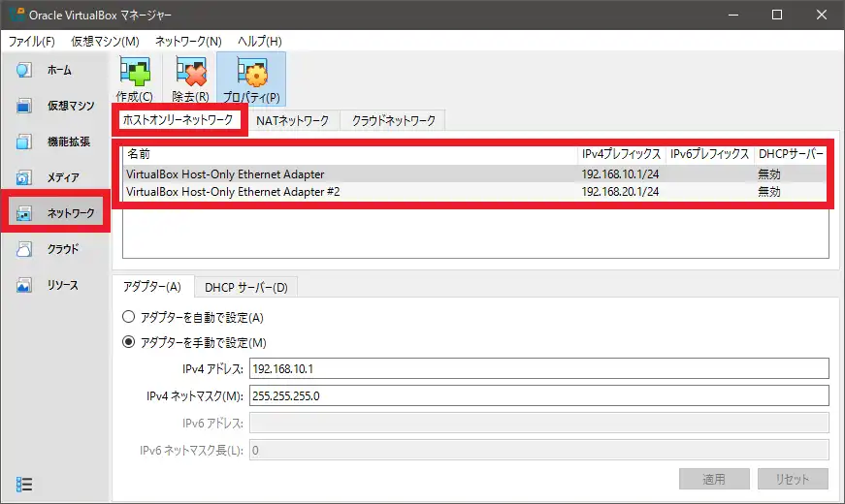This screenshot has width=845, height=504.
Task: Open the Virtual Machines (仮想マシン) sidebar icon
Action: 23,106
